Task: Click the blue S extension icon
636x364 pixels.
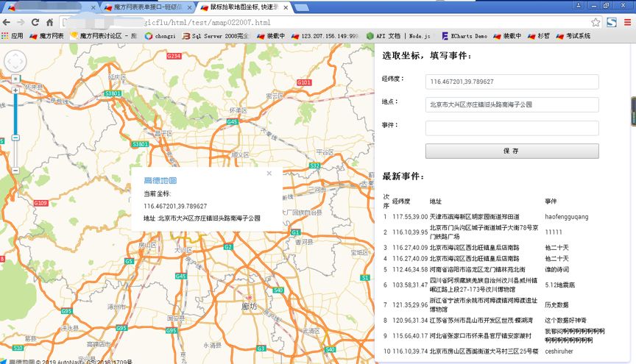Action: click(x=612, y=22)
